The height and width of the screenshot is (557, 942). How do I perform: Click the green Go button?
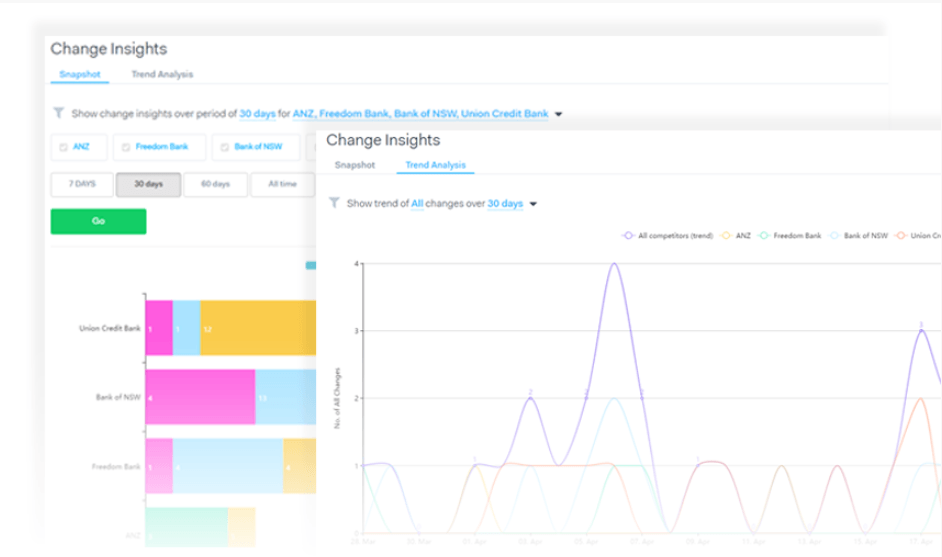98,221
